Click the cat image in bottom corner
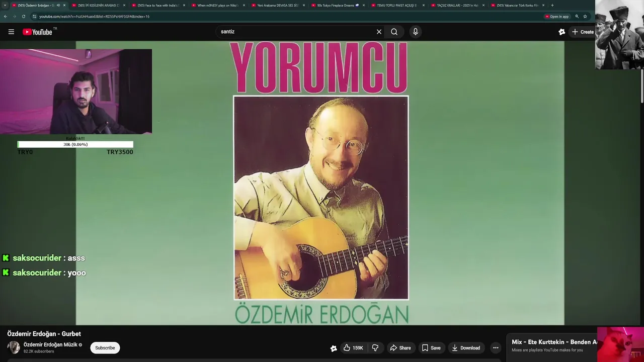Image resolution: width=644 pixels, height=362 pixels. click(x=620, y=344)
